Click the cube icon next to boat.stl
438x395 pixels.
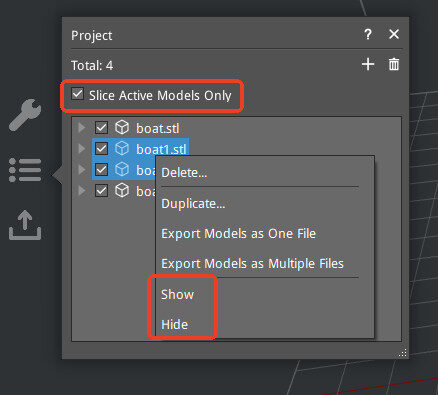(x=122, y=128)
